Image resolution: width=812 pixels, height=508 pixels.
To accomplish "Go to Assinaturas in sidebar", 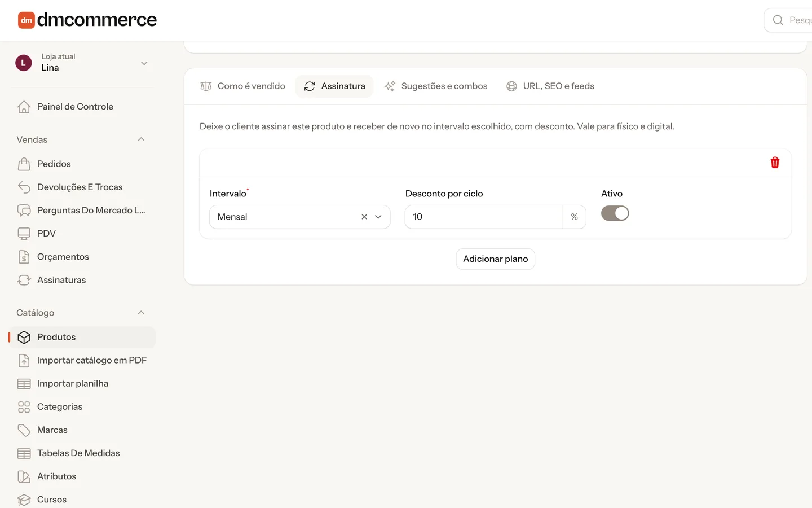I will point(82,280).
